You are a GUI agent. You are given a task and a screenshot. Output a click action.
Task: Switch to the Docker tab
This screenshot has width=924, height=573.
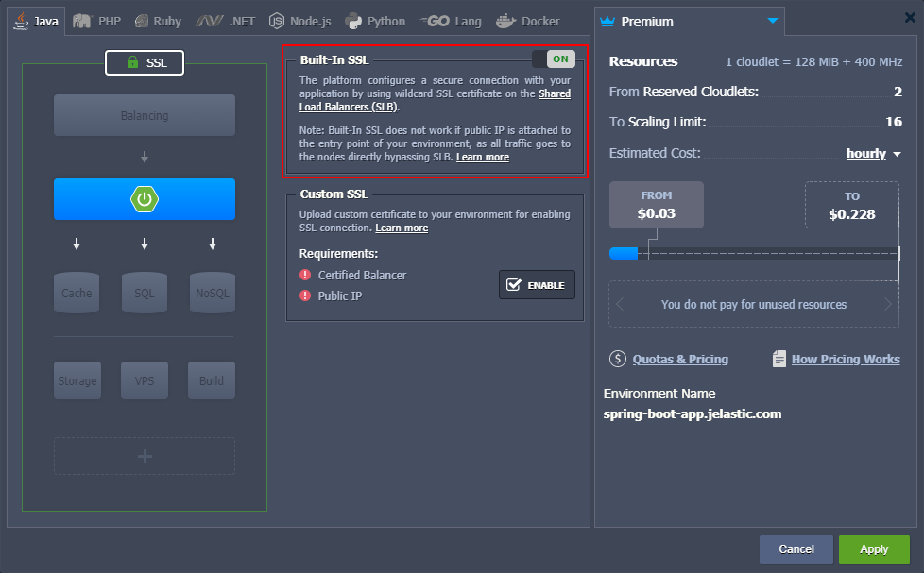click(528, 21)
